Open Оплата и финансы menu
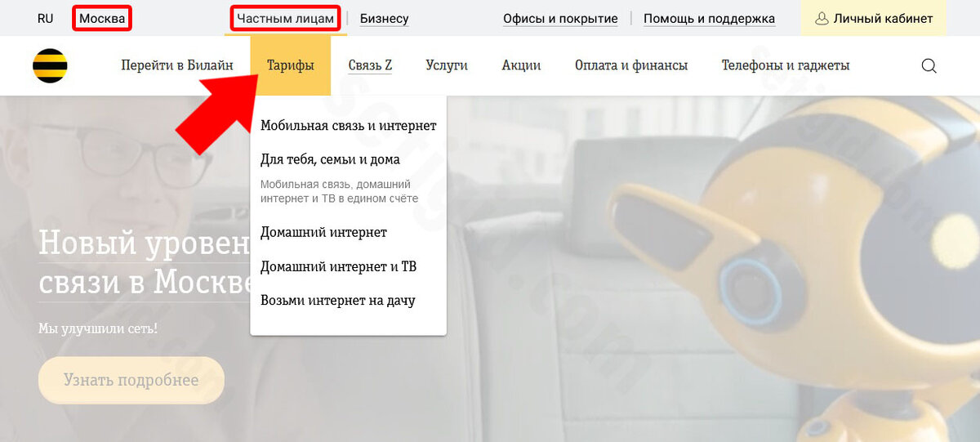The width and height of the screenshot is (980, 442). tap(631, 65)
